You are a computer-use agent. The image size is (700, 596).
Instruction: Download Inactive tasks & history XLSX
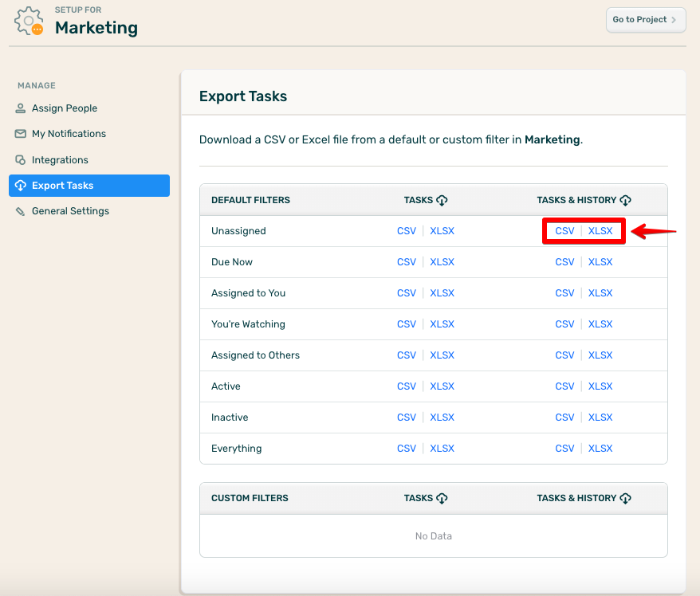(x=600, y=418)
